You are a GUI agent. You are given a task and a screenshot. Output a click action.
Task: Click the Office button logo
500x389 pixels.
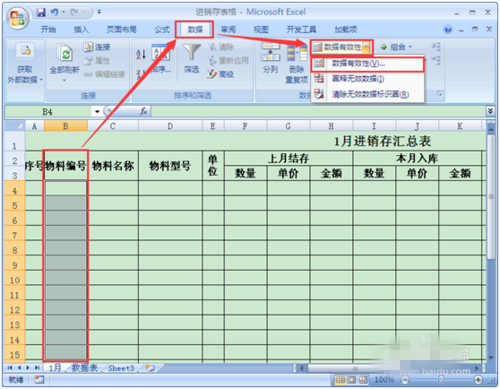[x=17, y=18]
